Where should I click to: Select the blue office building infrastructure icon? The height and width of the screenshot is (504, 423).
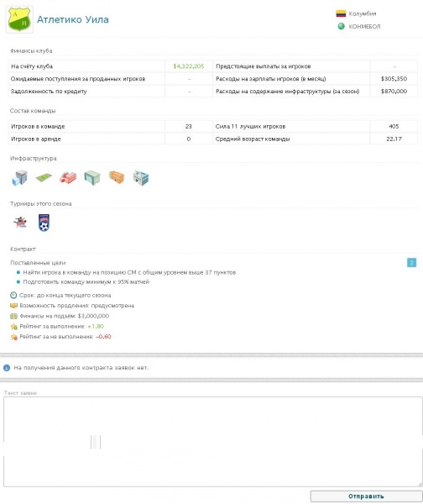coord(19,178)
